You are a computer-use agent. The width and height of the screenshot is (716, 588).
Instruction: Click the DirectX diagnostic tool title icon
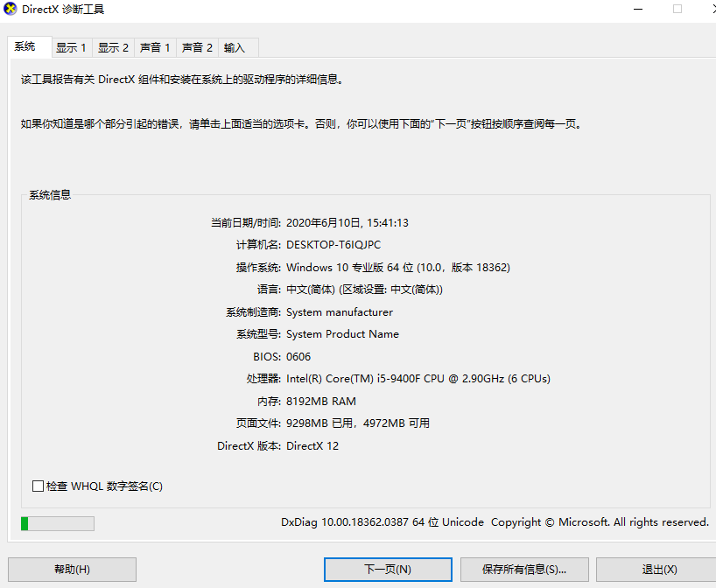[10, 9]
